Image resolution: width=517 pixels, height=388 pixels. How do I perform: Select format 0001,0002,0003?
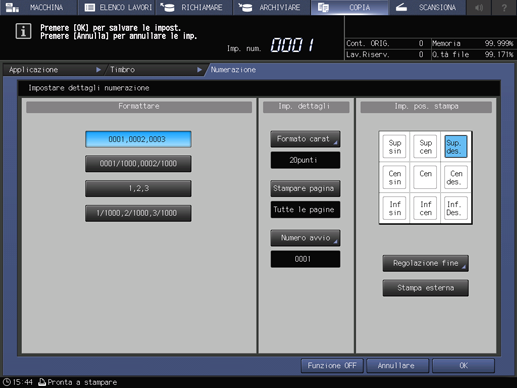click(x=138, y=139)
